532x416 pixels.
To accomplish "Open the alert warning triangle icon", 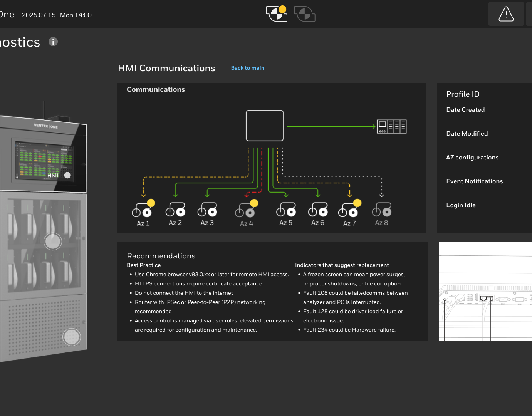I will [x=506, y=14].
